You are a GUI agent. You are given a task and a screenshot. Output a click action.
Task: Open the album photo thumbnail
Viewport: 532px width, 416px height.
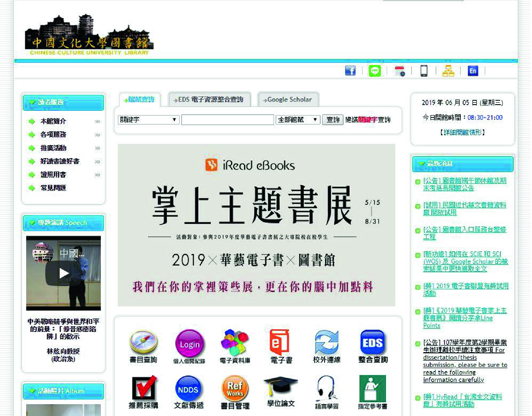click(64, 410)
